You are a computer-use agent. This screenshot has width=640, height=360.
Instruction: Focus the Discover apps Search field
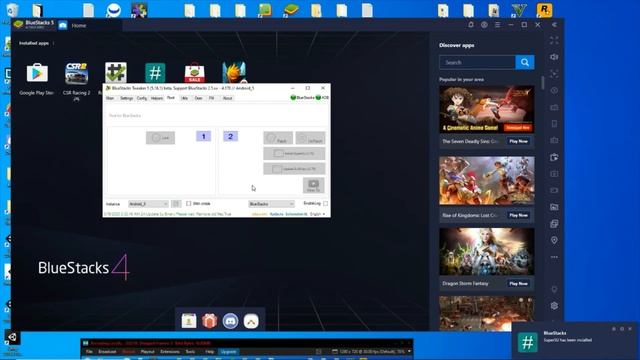pyautogui.click(x=477, y=62)
